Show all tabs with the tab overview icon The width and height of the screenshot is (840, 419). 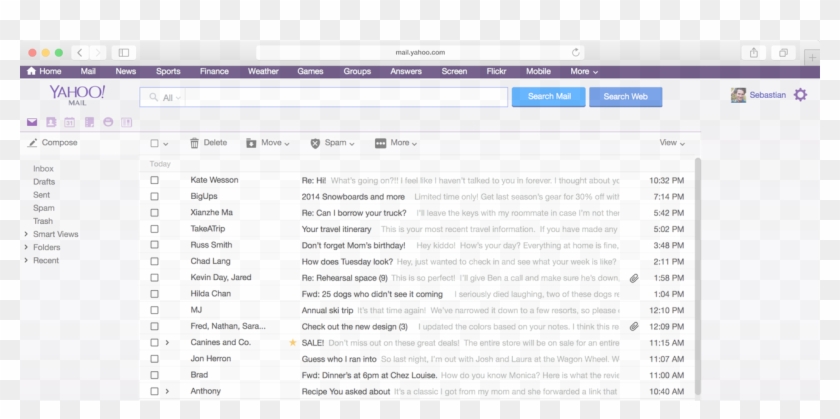point(783,53)
